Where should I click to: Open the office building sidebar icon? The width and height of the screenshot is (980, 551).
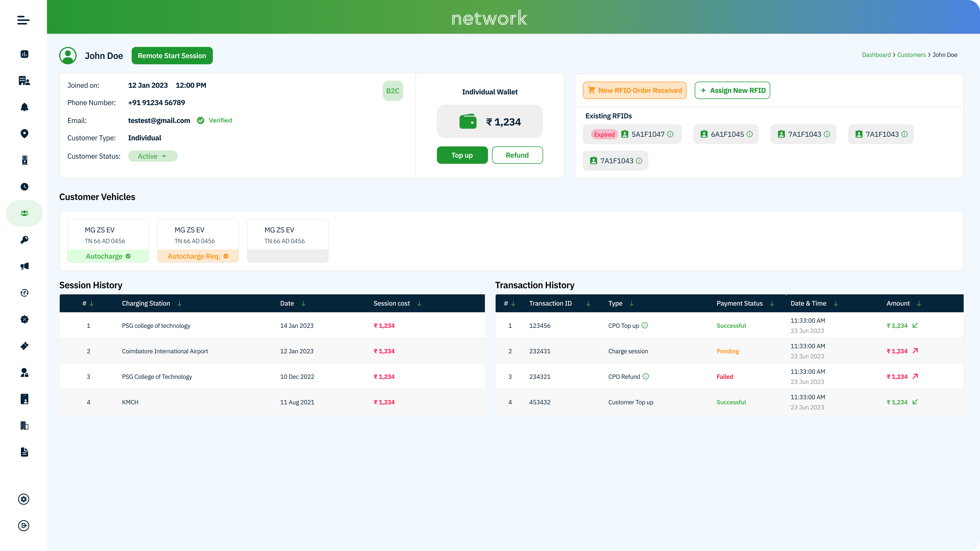click(x=24, y=425)
